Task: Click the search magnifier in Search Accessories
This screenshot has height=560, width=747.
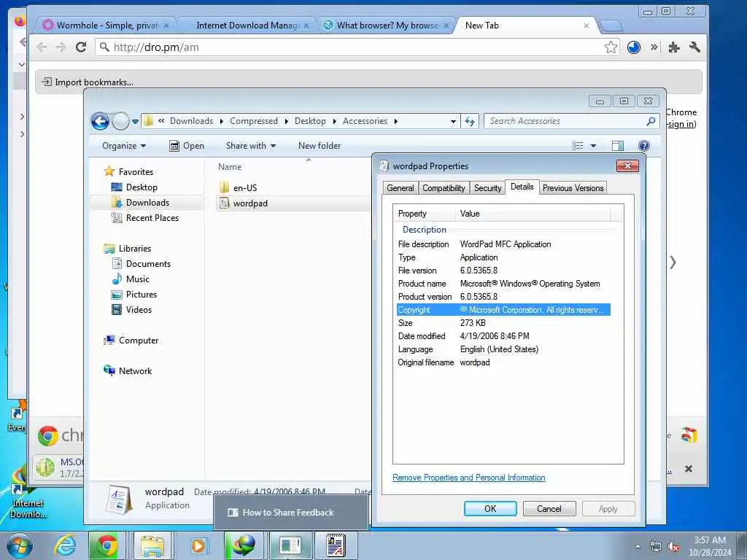Action: [x=651, y=121]
